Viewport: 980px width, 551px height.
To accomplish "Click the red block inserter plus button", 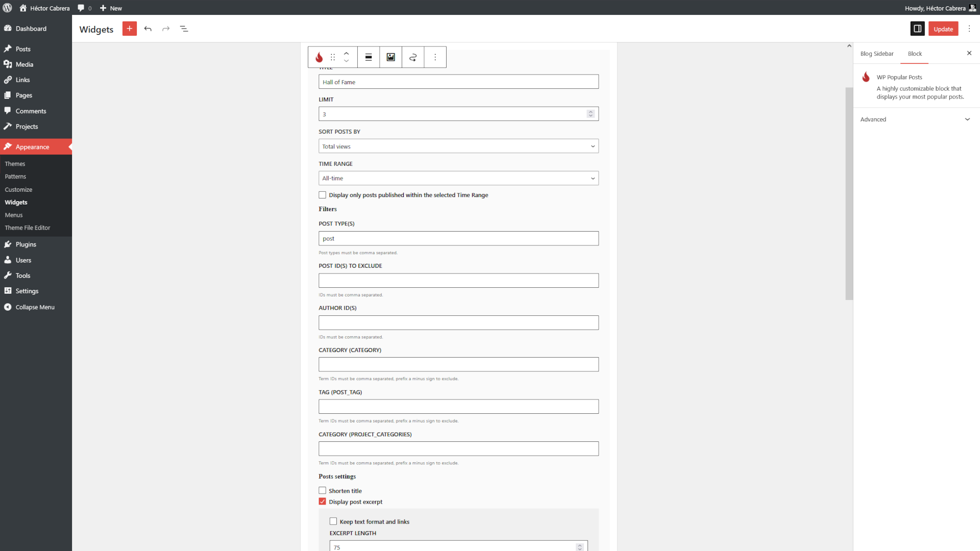I will (129, 29).
